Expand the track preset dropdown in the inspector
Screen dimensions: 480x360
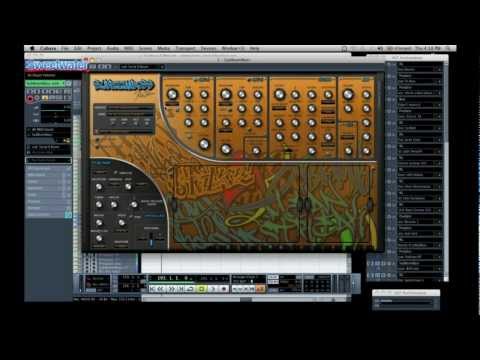coord(49,160)
